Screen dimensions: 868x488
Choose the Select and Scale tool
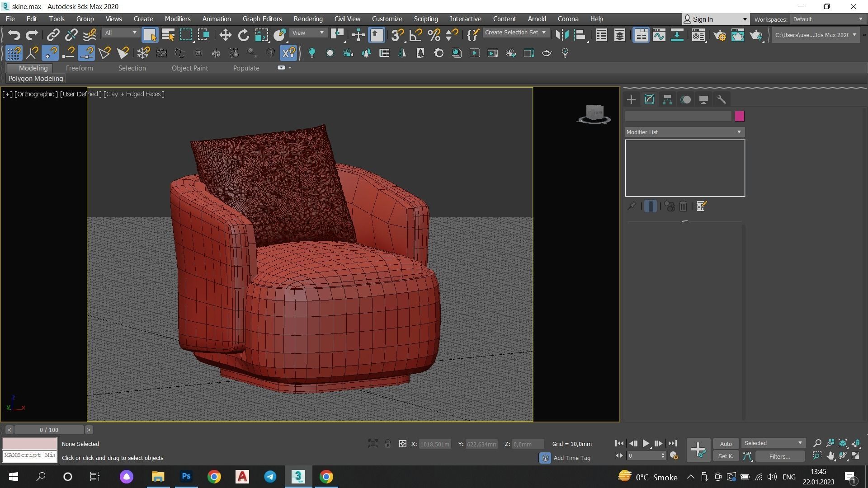[x=261, y=35]
